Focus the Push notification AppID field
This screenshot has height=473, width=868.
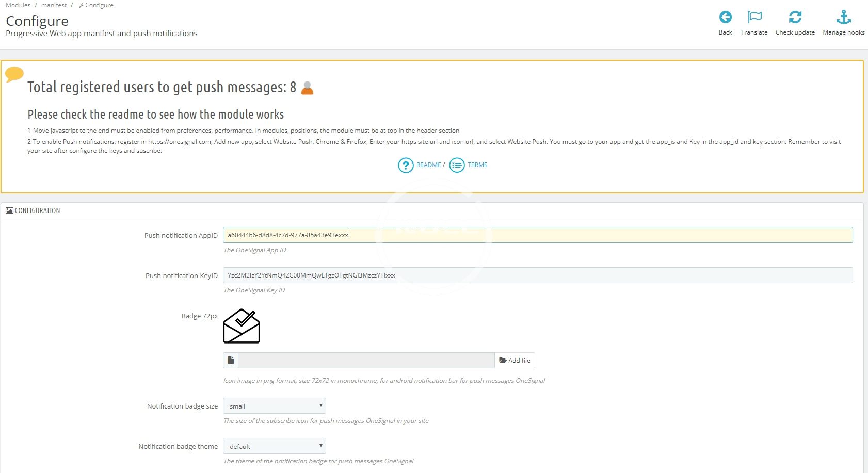click(x=537, y=235)
